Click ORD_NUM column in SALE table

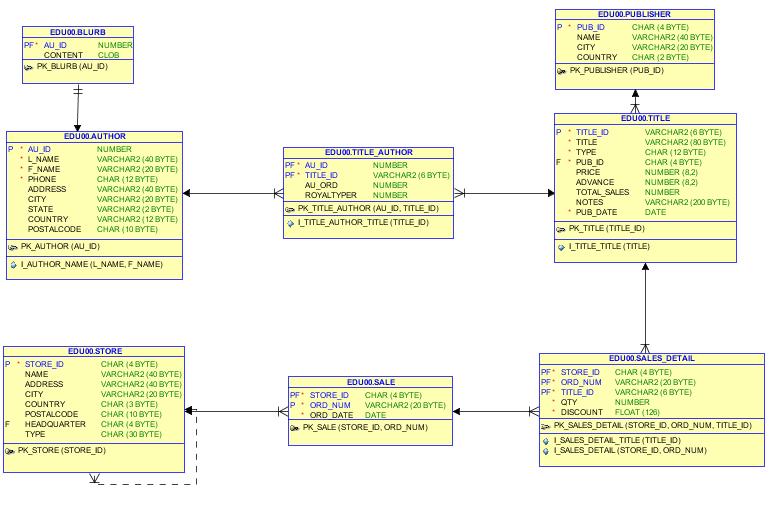coord(330,405)
